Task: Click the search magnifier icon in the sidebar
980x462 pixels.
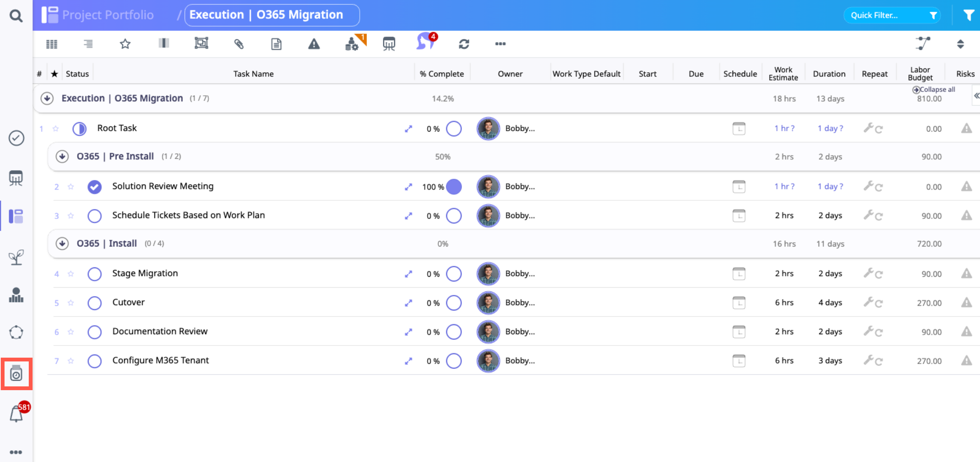Action: coord(16,16)
